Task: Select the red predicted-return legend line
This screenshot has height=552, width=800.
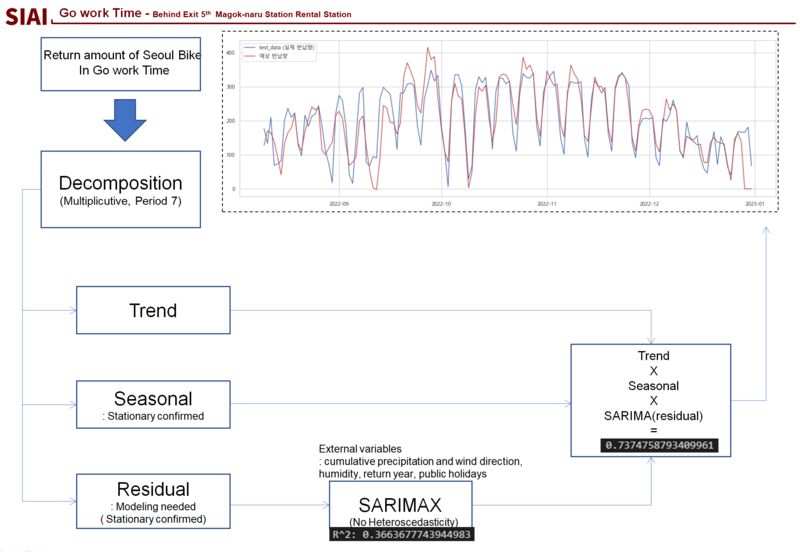Action: 251,55
